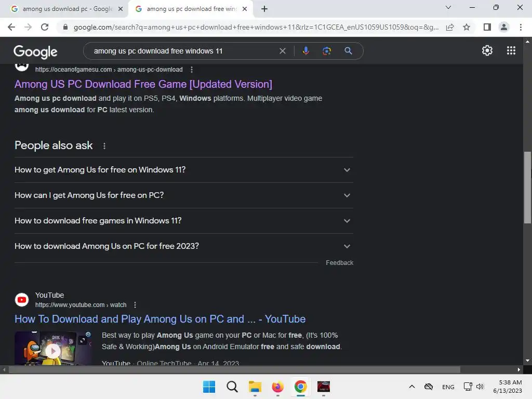This screenshot has width=532, height=399.
Task: Open 'Among US PC Download Free Game' link
Action: point(143,84)
